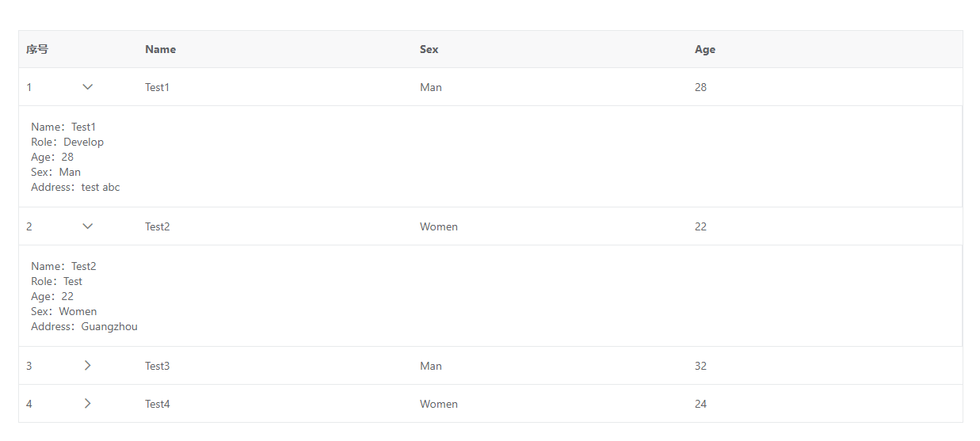This screenshot has width=980, height=441.
Task: Click the 序号 column header
Action: pyautogui.click(x=37, y=49)
